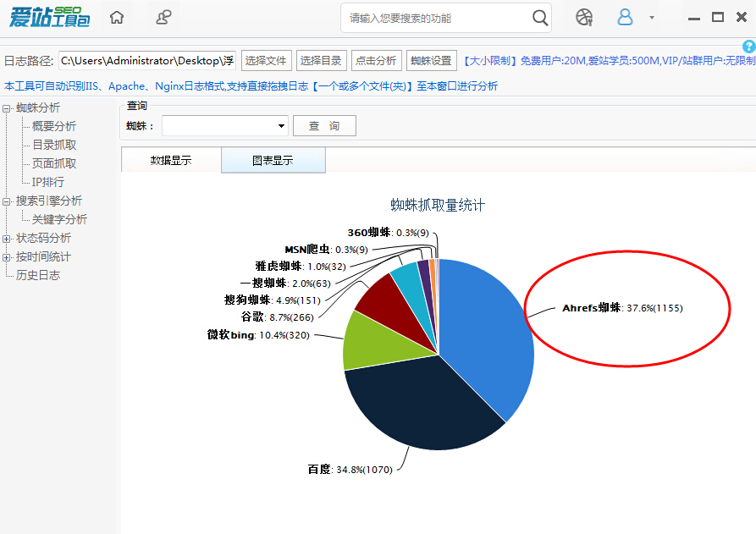Image resolution: width=756 pixels, height=534 pixels.
Task: Collapse the 蜘蛛分析 tree node
Action: point(6,108)
